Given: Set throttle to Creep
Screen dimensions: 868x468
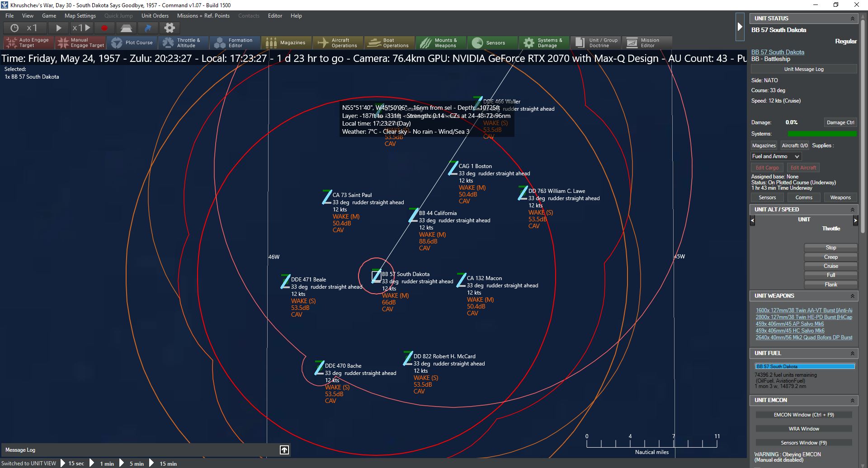Looking at the screenshot, I should [x=831, y=257].
